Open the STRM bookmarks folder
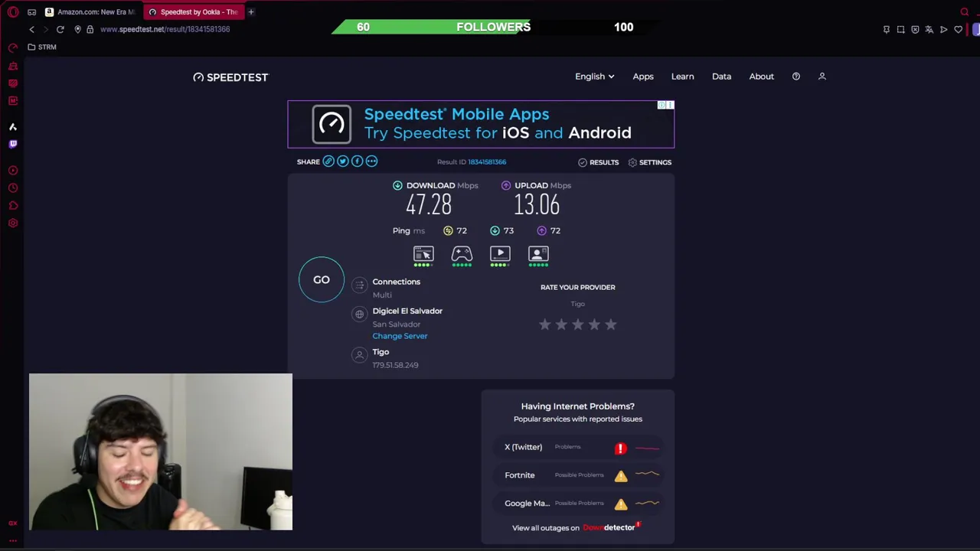Viewport: 980px width, 551px height. click(x=42, y=47)
